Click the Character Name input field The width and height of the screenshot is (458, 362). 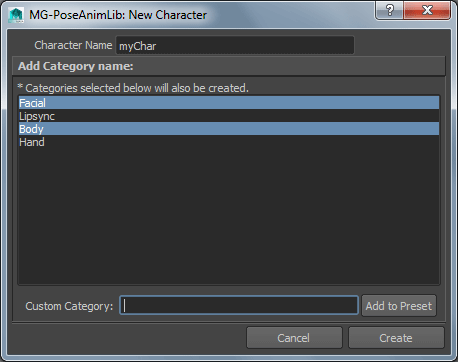pos(235,45)
